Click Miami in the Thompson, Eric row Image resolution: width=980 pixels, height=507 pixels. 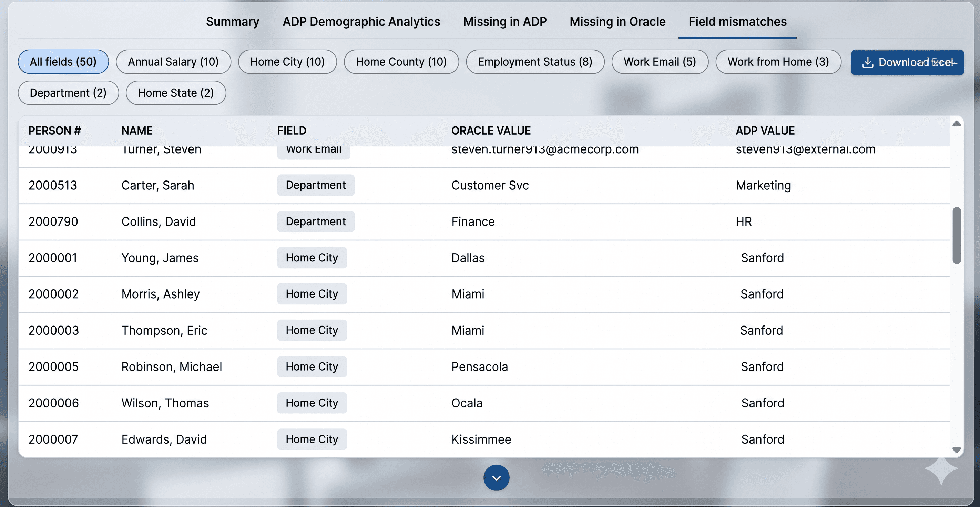pos(468,331)
